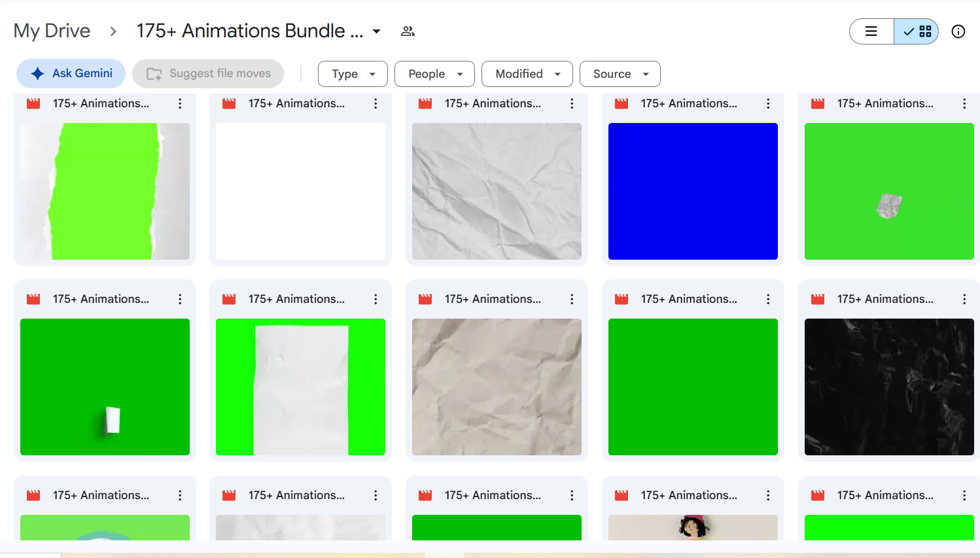Open the paper ball on green thumbnail
This screenshot has height=558, width=980.
click(889, 191)
